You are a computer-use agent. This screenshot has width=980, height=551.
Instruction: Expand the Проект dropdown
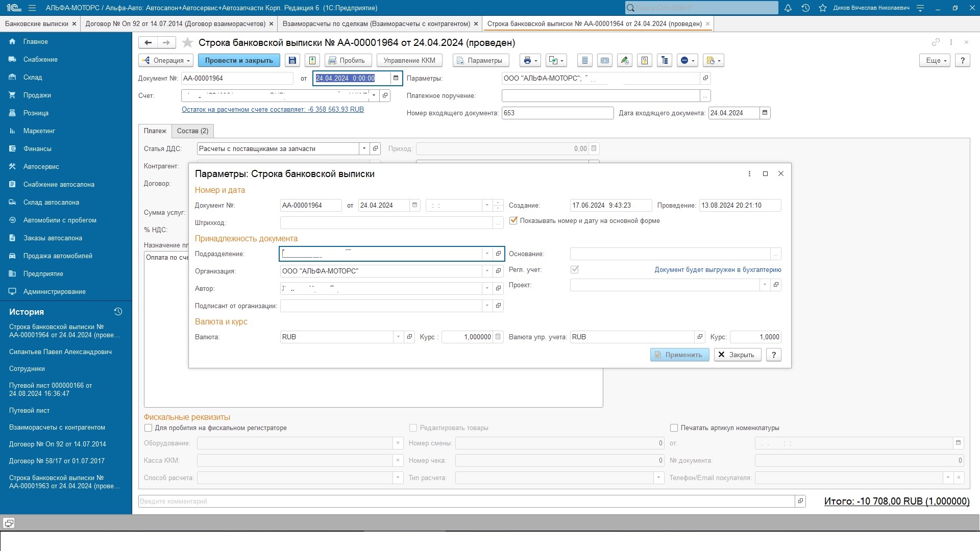point(765,285)
